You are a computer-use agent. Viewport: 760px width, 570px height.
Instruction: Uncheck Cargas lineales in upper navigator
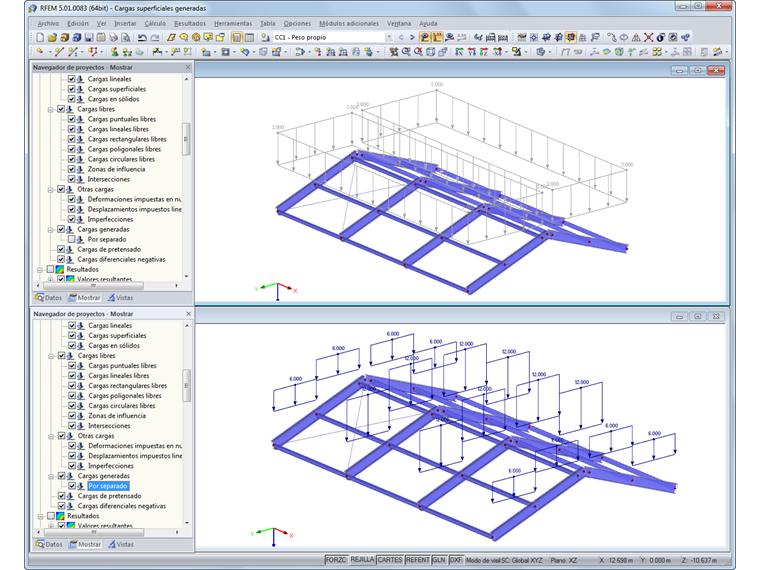[x=71, y=79]
